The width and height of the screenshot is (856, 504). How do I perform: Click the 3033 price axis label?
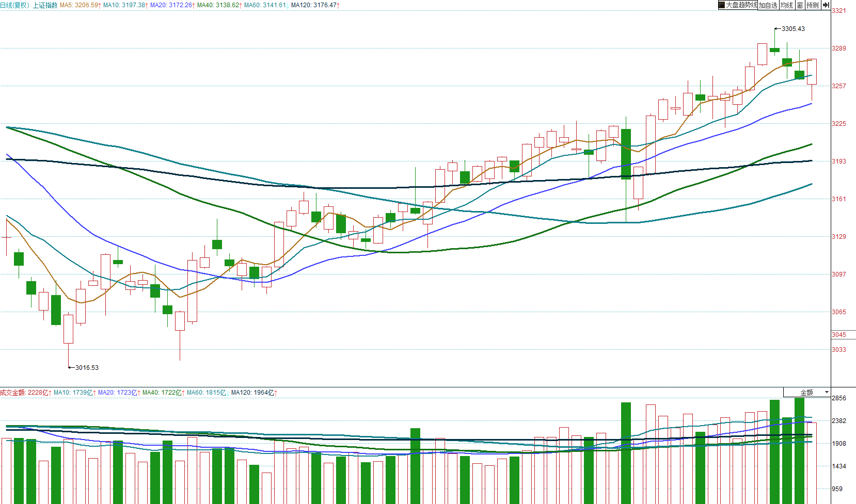pyautogui.click(x=839, y=350)
